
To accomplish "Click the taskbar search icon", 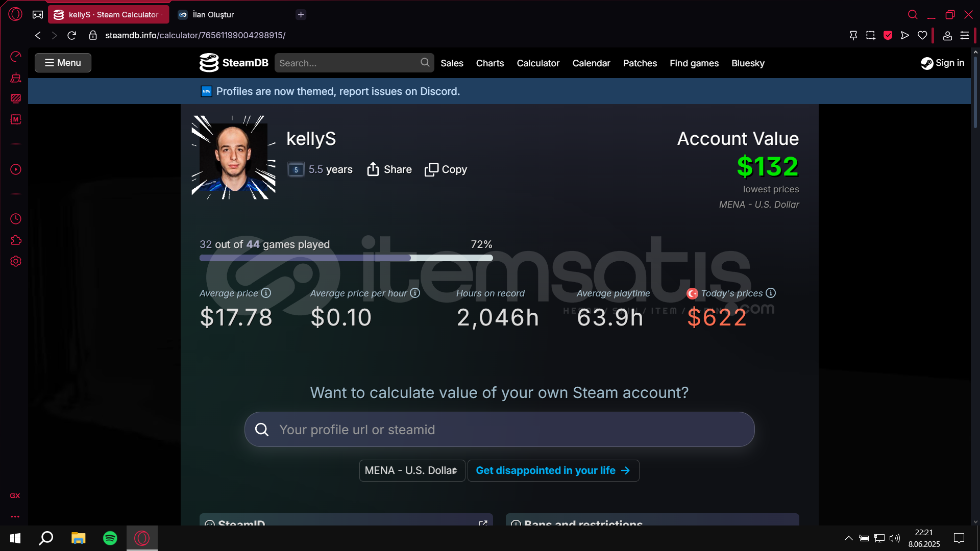I will [x=46, y=538].
